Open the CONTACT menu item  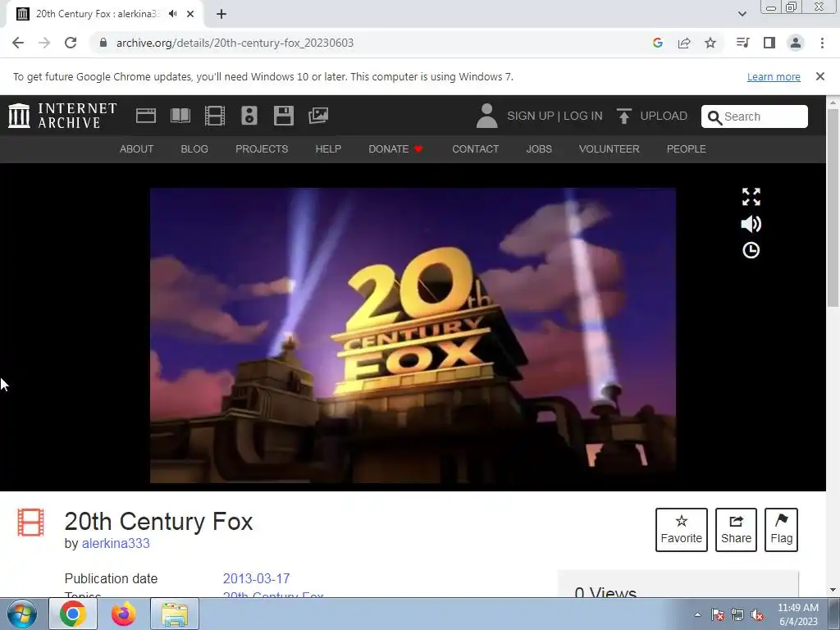click(x=475, y=149)
